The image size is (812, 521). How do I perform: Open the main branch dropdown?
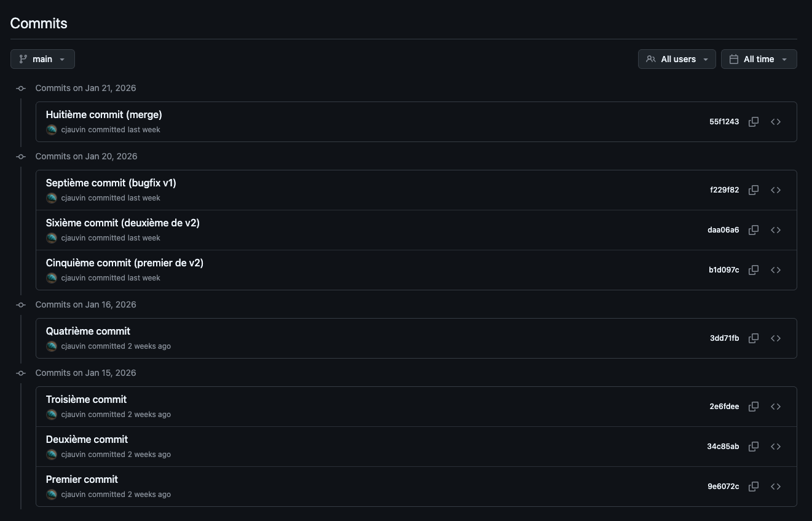click(x=42, y=59)
